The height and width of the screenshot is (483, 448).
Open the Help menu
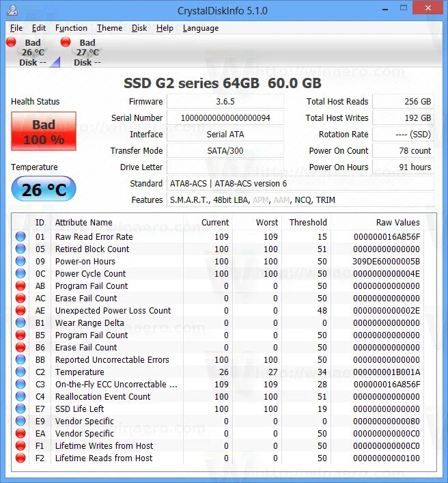pyautogui.click(x=165, y=28)
